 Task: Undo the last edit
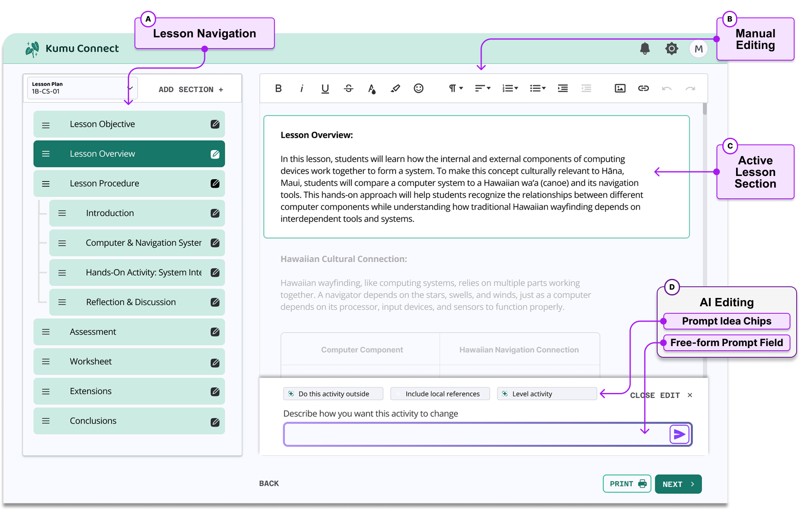tap(667, 88)
